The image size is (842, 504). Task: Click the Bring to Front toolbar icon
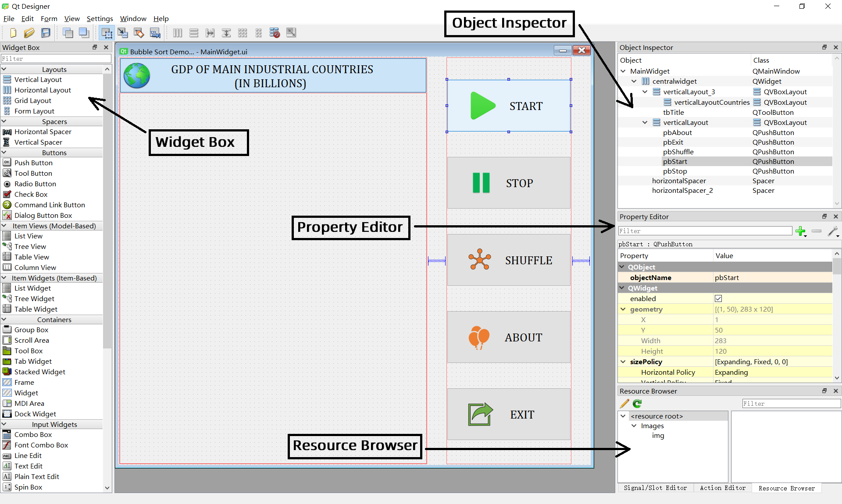[x=84, y=33]
